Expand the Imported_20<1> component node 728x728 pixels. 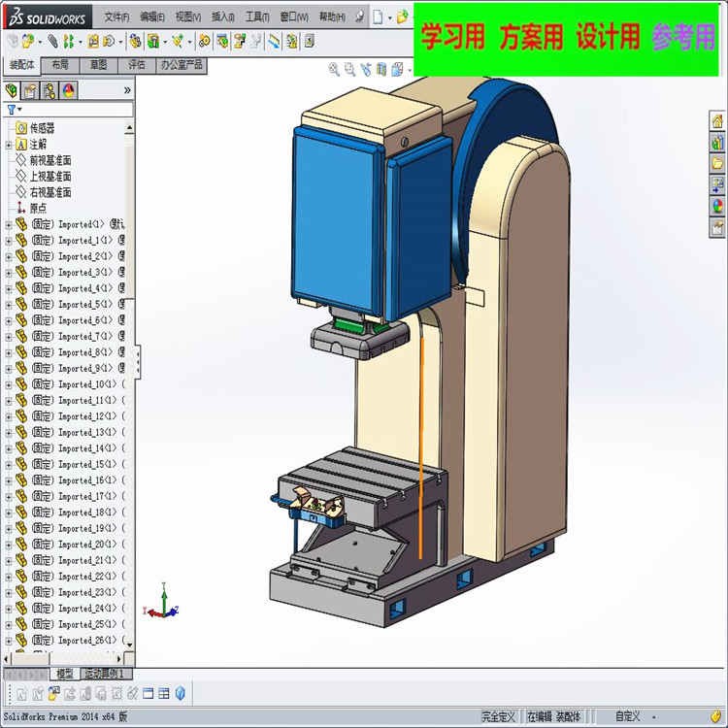pyautogui.click(x=9, y=546)
